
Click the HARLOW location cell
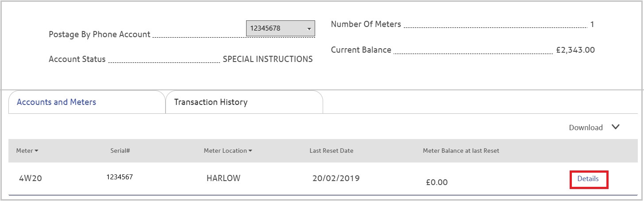click(x=224, y=178)
